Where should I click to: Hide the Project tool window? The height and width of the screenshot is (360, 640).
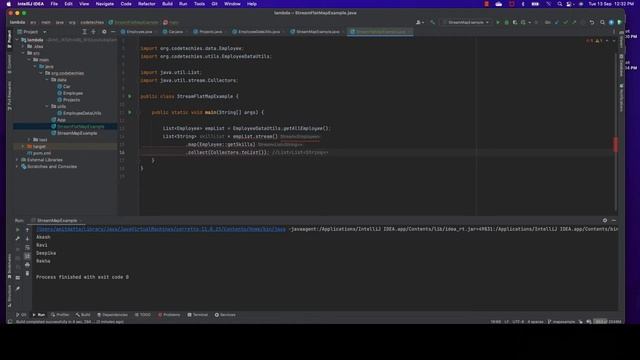coord(113,32)
